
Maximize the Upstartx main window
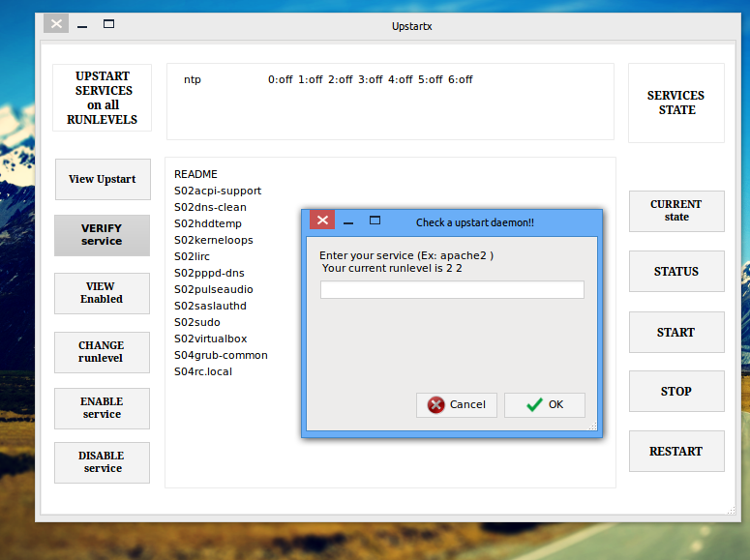(x=108, y=24)
